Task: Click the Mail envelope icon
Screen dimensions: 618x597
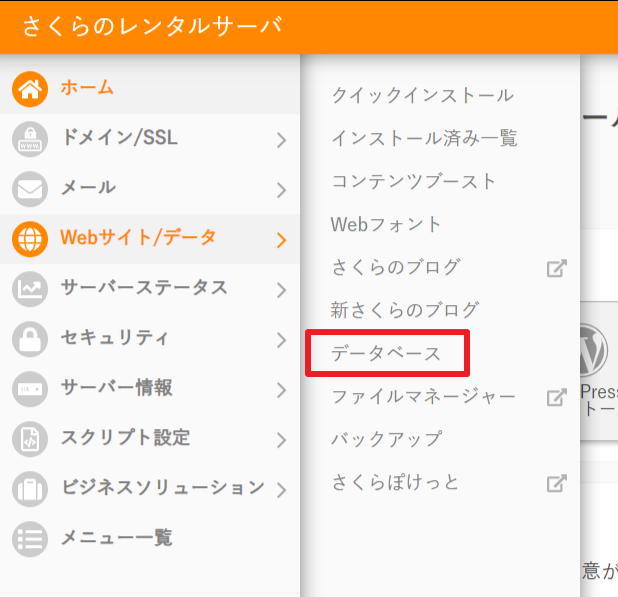Action: coord(30,189)
